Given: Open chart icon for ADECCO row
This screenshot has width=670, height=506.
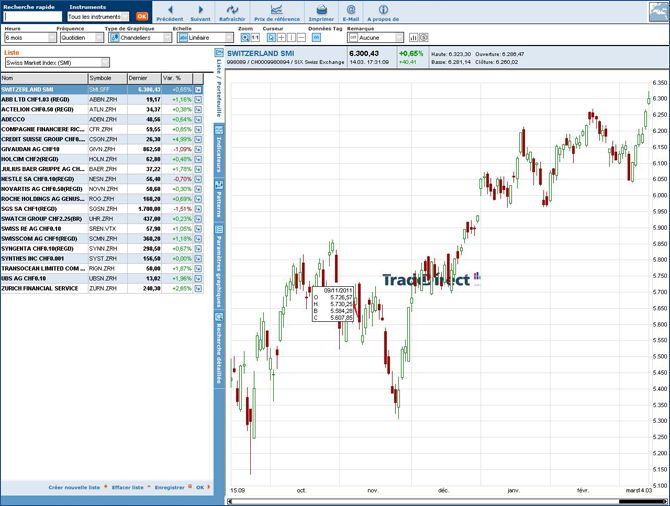Looking at the screenshot, I should (198, 119).
